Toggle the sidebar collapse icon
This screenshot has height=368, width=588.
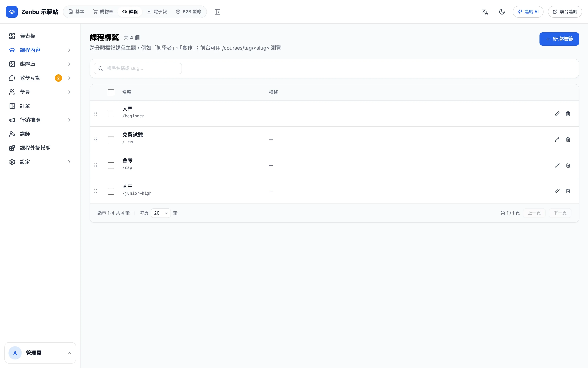[217, 12]
